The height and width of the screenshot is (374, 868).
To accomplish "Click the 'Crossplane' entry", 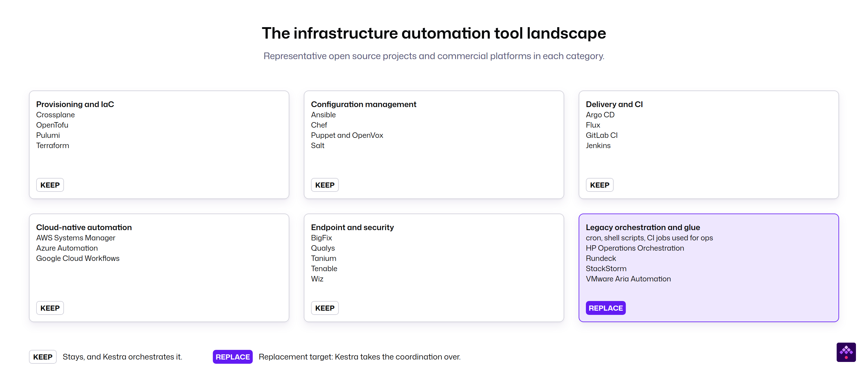I will point(55,115).
